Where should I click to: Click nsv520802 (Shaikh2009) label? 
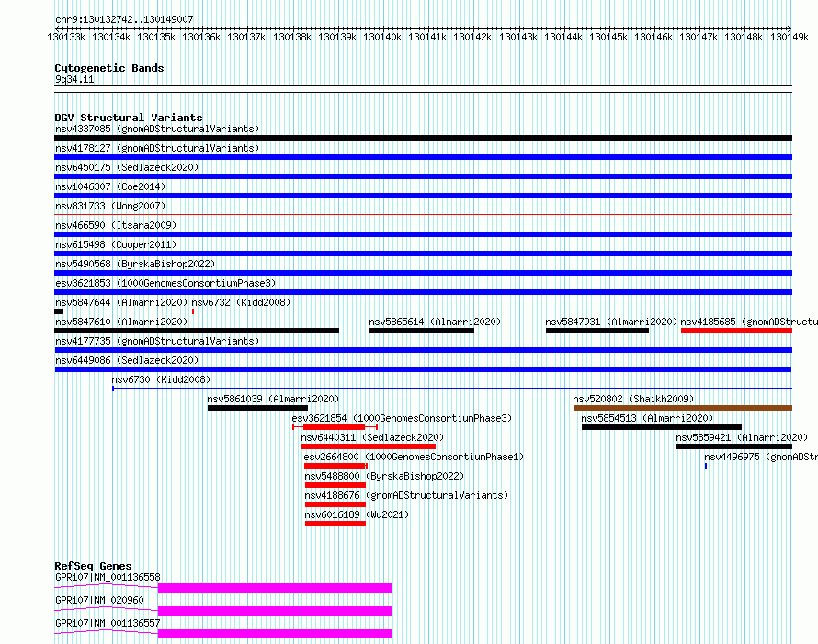pyautogui.click(x=633, y=399)
